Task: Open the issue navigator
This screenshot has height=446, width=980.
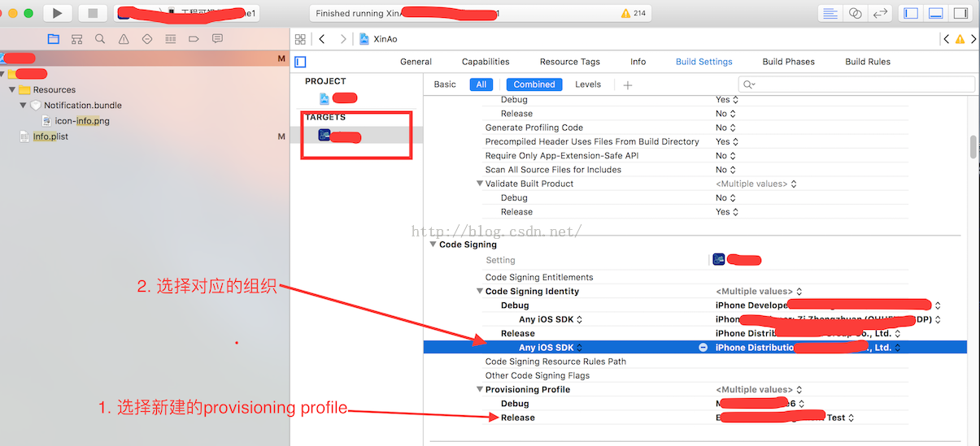Action: (x=124, y=39)
